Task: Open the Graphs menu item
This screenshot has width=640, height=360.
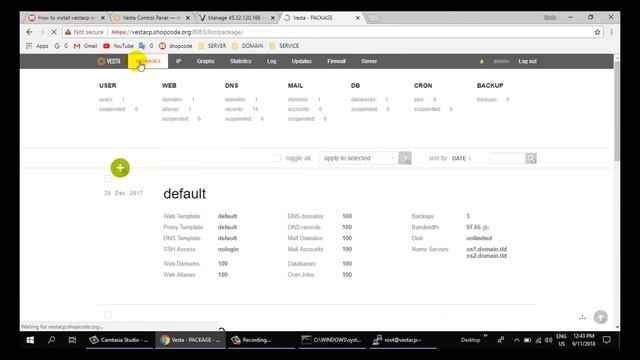Action: pos(205,61)
